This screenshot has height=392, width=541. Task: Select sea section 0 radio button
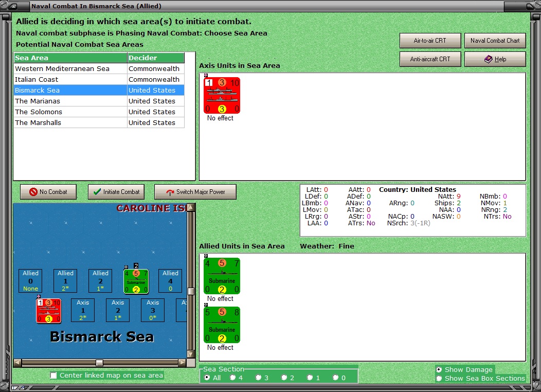point(335,378)
